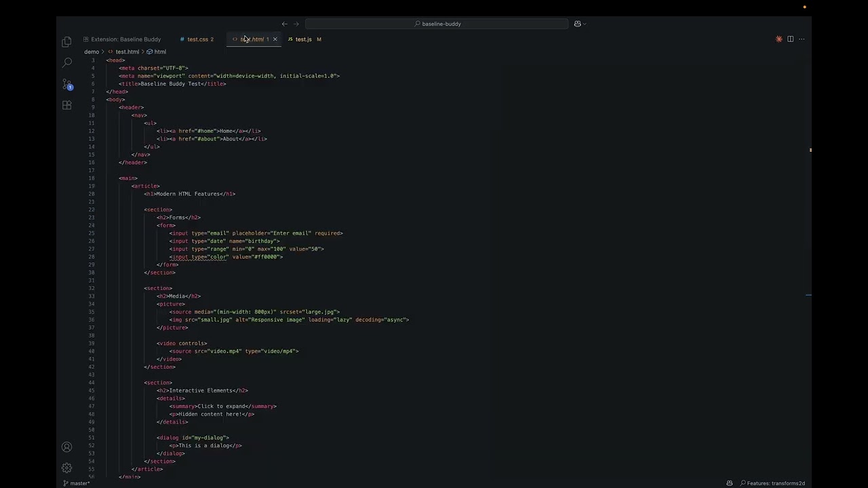Image resolution: width=868 pixels, height=488 pixels.
Task: Click the "Click to expand" summary text
Action: (x=221, y=407)
